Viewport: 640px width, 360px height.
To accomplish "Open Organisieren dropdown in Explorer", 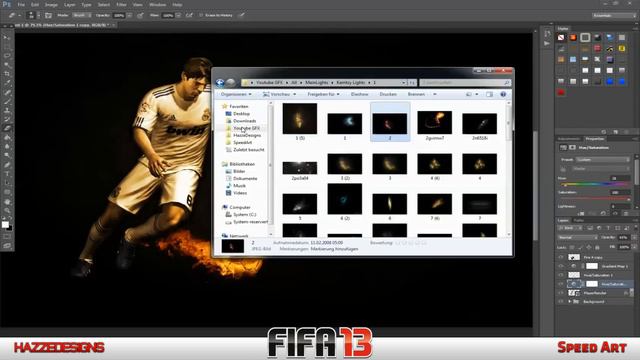I will (236, 94).
